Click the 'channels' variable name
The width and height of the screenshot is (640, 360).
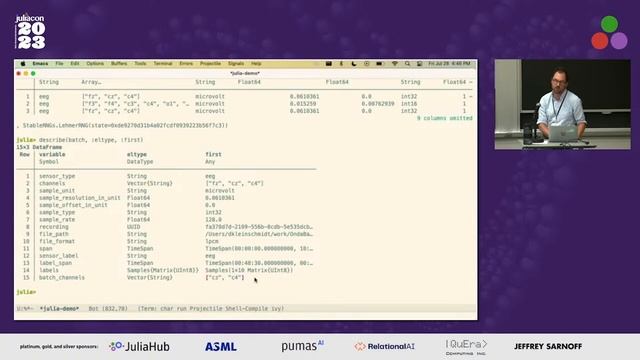tap(52, 184)
